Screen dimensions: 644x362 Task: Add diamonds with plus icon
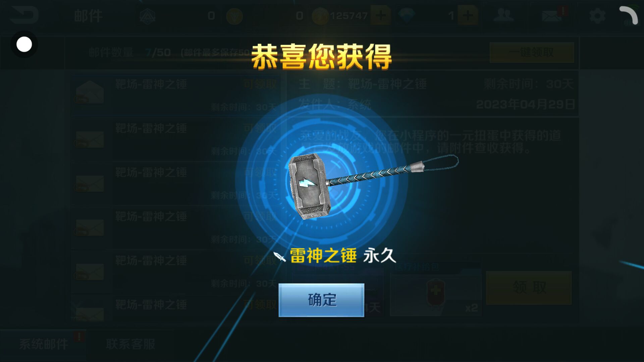(x=468, y=15)
